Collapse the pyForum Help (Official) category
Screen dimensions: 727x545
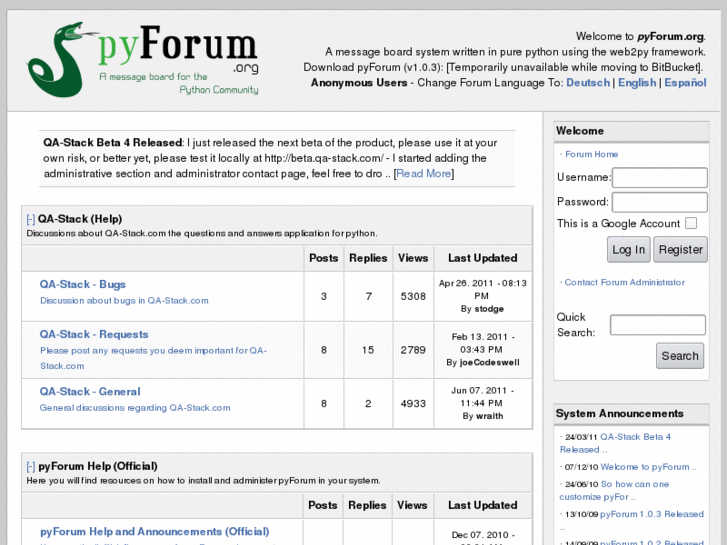point(31,466)
